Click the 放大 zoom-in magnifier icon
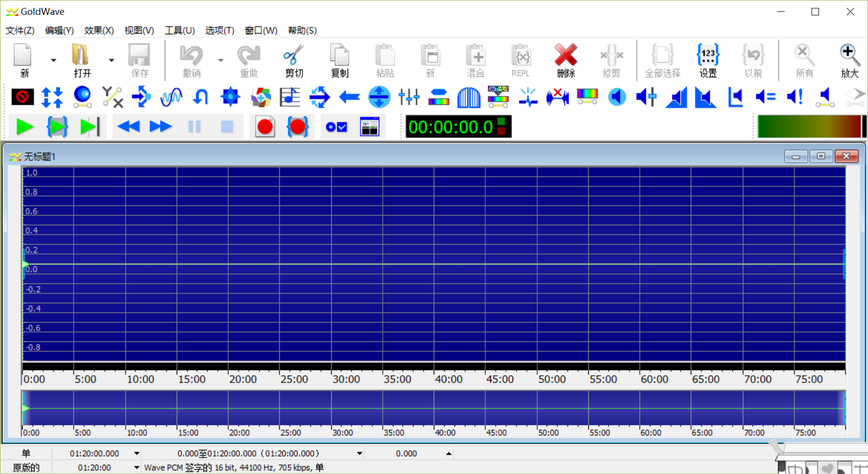This screenshot has height=474, width=868. click(849, 60)
